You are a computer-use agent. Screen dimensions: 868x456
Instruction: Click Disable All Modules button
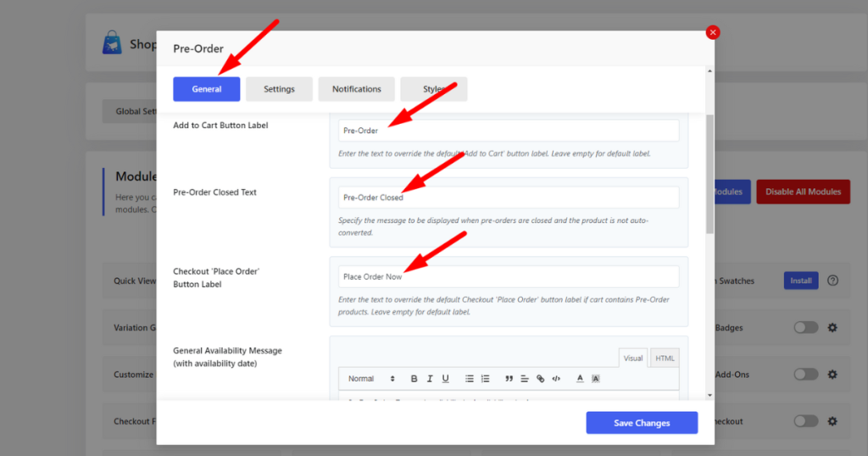tap(804, 192)
